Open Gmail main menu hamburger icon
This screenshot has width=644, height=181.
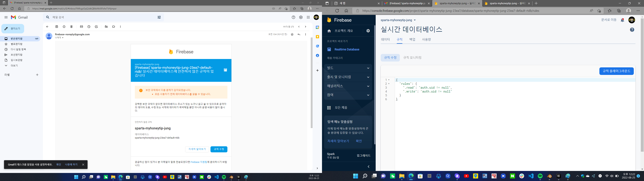(x=6, y=17)
